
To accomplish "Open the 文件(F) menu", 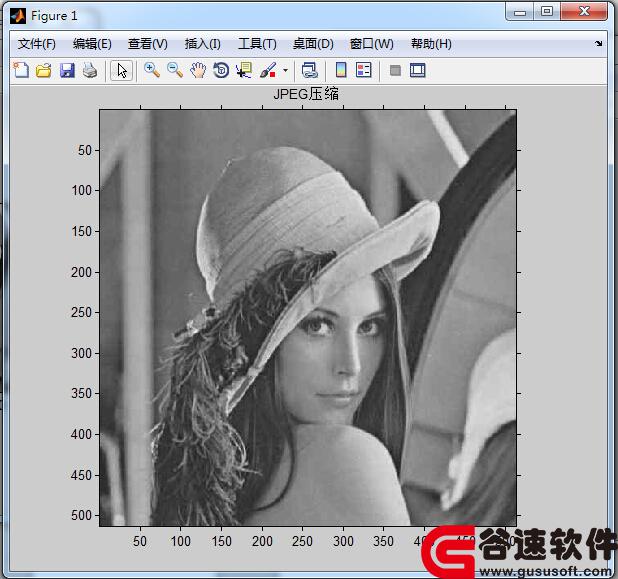I will [x=36, y=44].
